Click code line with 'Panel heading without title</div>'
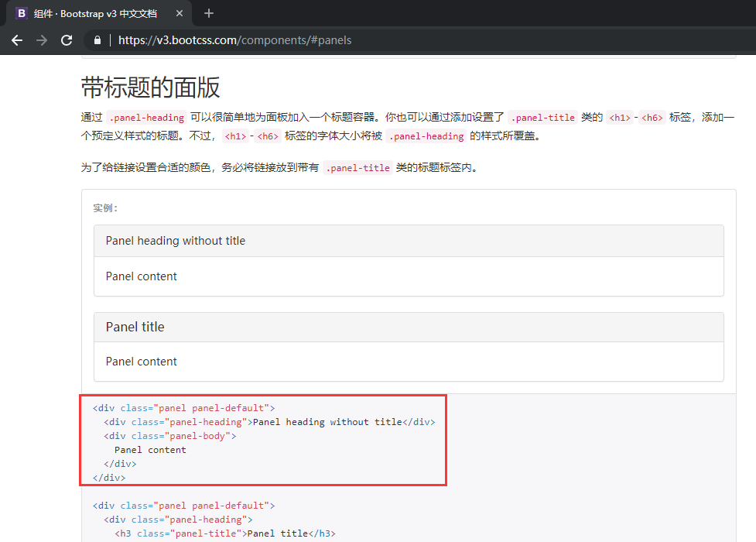 [x=269, y=422]
